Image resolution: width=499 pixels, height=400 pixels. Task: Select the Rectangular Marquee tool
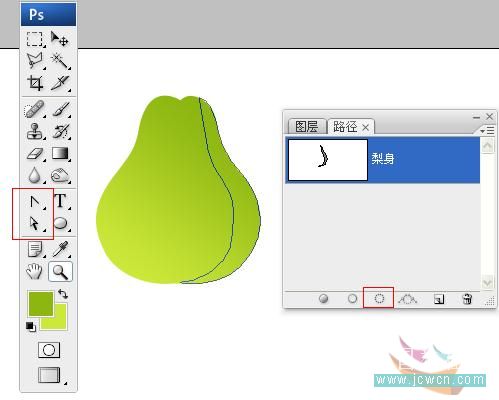35,39
